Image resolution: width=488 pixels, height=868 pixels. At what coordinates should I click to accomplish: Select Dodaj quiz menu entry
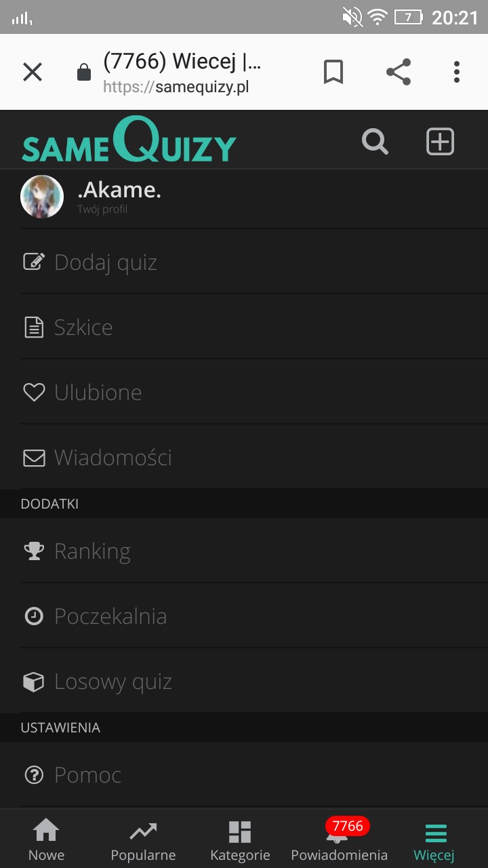[x=106, y=262]
